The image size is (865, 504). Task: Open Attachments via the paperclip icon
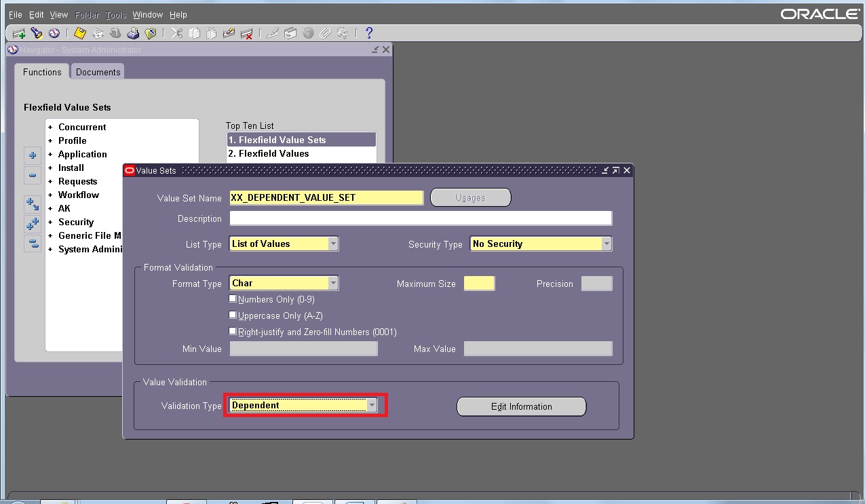(x=324, y=33)
